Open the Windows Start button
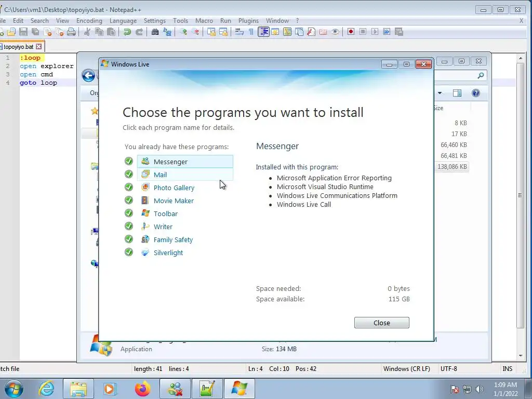 (14, 389)
